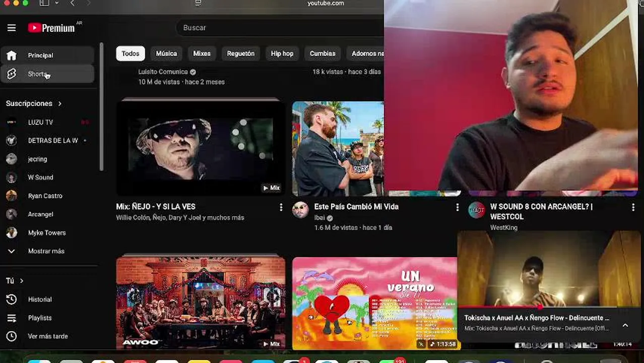Open Luisito Comunica channel name link
This screenshot has width=644, height=363.
click(x=163, y=72)
